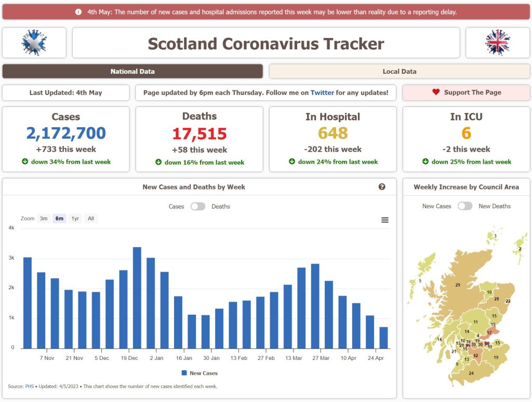Click the UK flag virus icon
532x402 pixels.
(497, 43)
